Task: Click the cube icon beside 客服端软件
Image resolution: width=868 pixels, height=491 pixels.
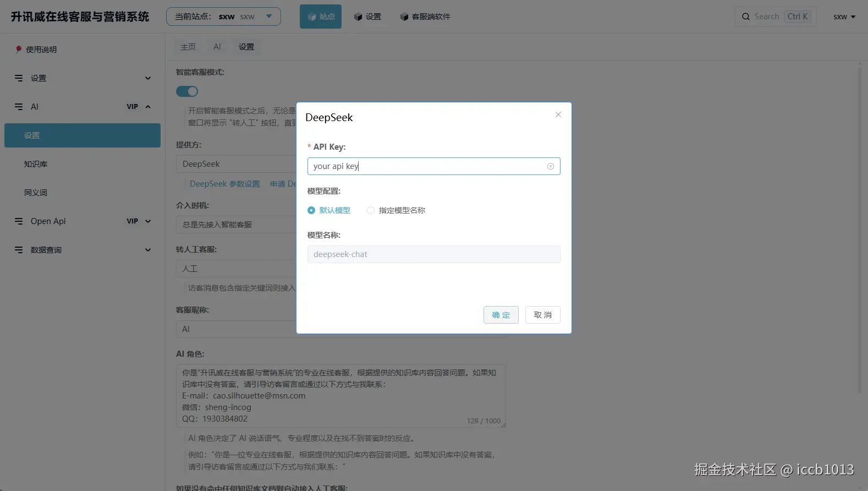Action: [x=404, y=17]
